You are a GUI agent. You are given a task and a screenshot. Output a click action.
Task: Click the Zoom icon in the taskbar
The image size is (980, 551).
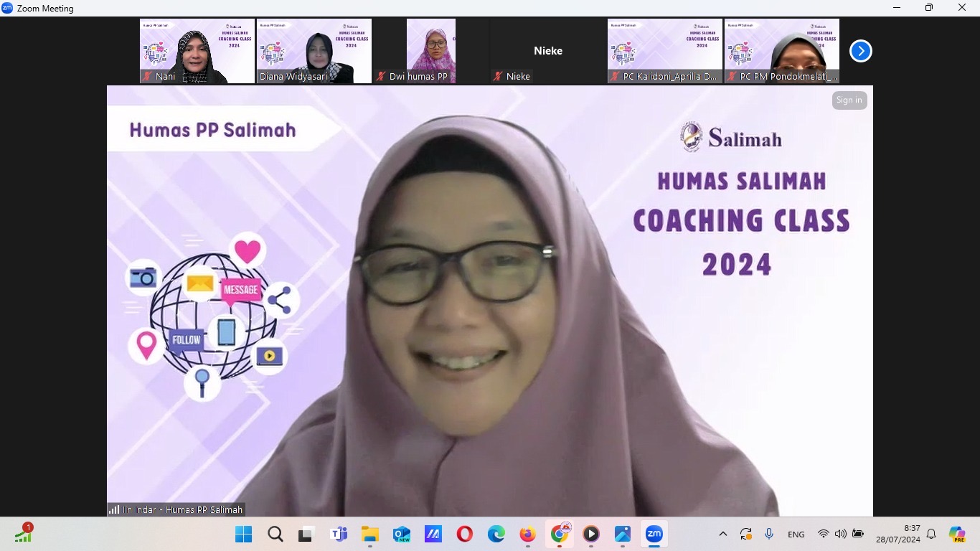pos(654,534)
